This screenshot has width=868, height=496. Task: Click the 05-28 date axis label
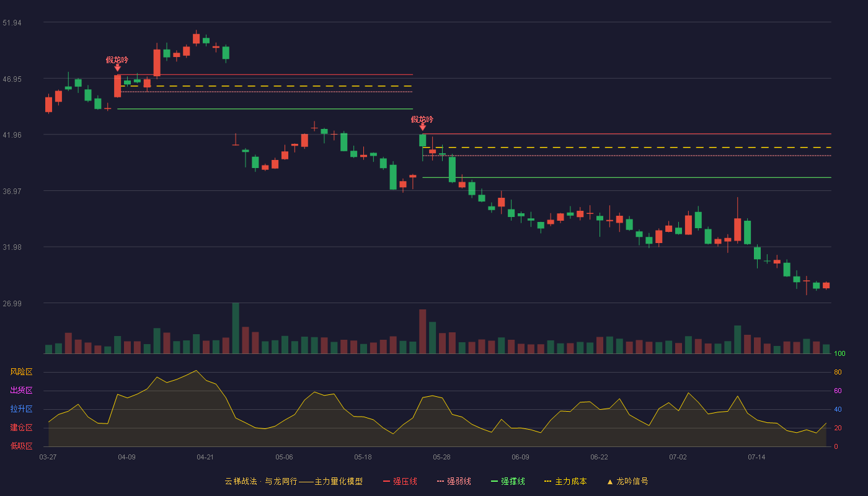(x=441, y=458)
